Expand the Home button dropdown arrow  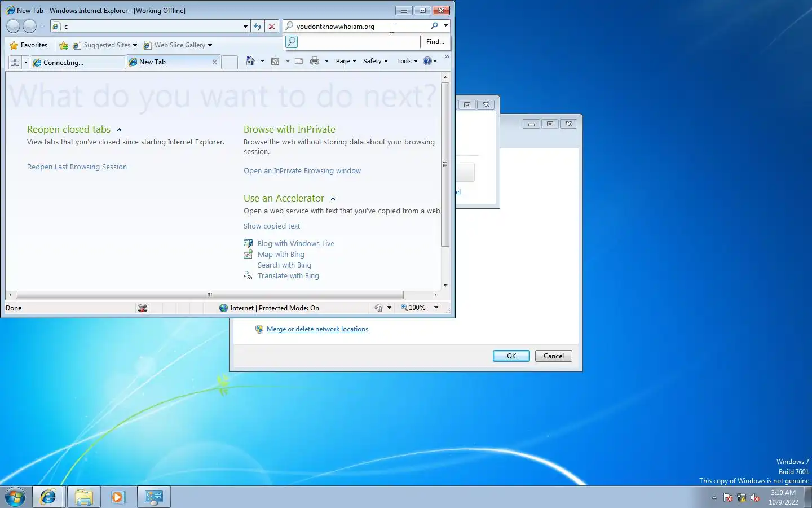(262, 61)
